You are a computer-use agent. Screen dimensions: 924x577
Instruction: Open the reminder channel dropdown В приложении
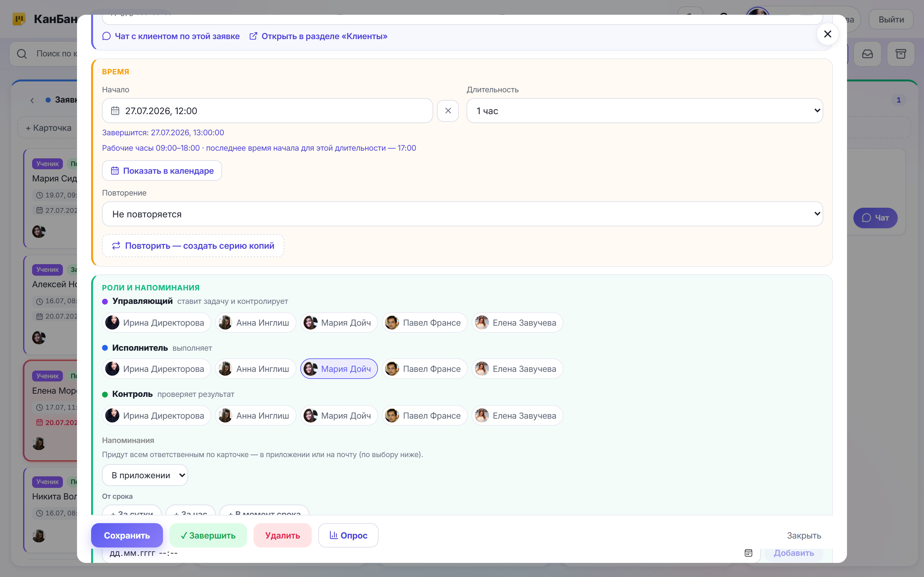145,475
